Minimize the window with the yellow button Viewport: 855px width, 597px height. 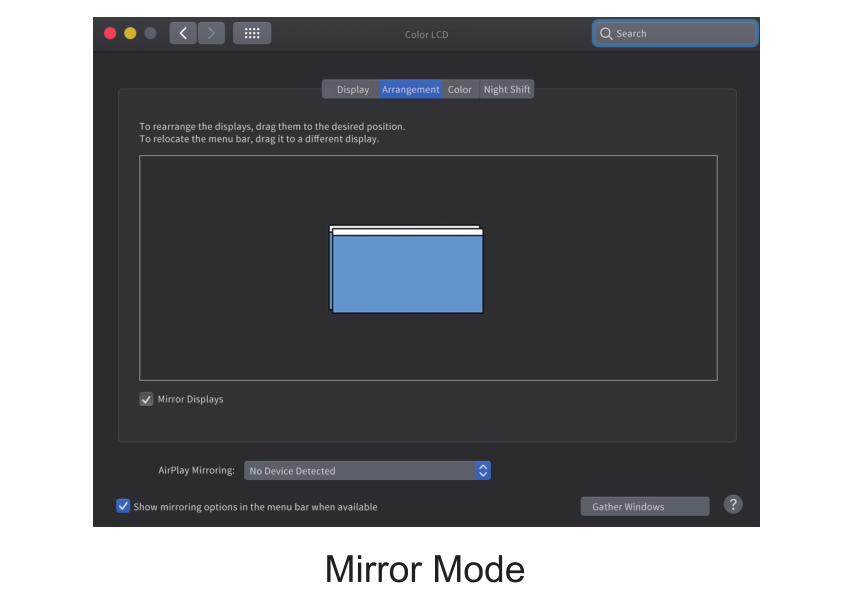point(130,33)
